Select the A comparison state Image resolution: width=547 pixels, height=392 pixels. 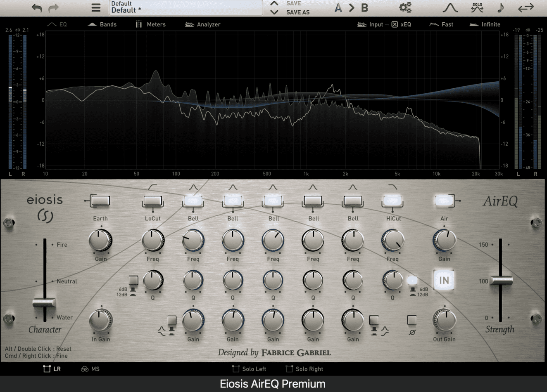pyautogui.click(x=338, y=8)
